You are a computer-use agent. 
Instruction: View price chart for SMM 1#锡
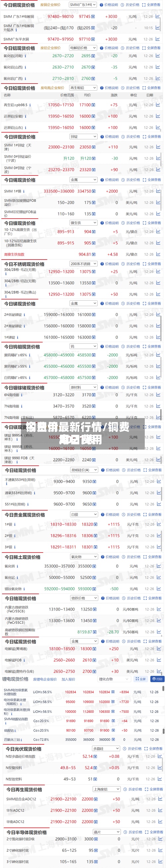pos(158,191)
